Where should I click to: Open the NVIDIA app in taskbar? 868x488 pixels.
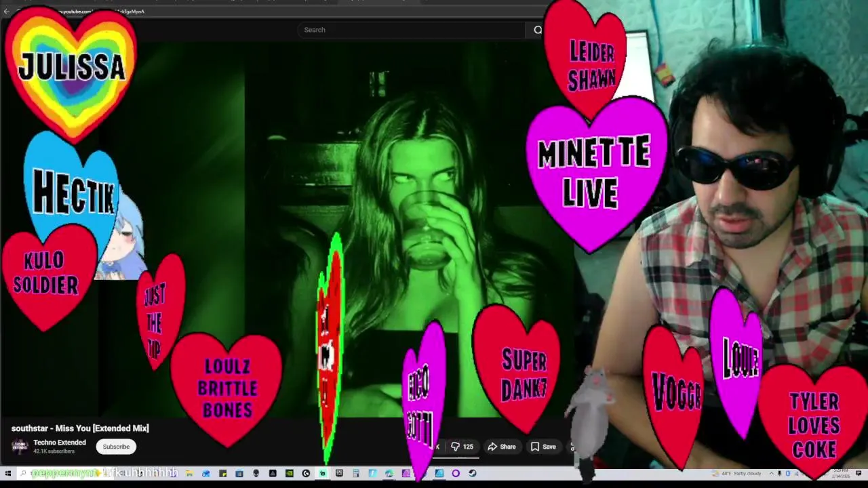pos(290,473)
